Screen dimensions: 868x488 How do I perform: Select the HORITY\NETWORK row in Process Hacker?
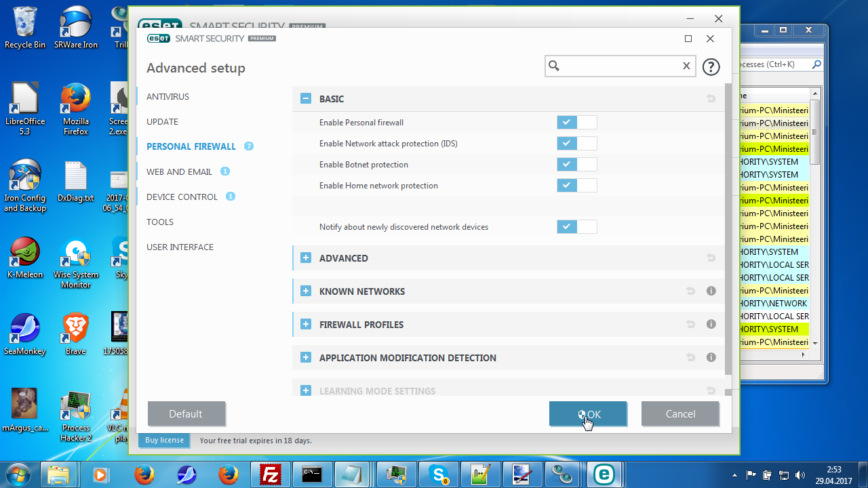(773, 304)
